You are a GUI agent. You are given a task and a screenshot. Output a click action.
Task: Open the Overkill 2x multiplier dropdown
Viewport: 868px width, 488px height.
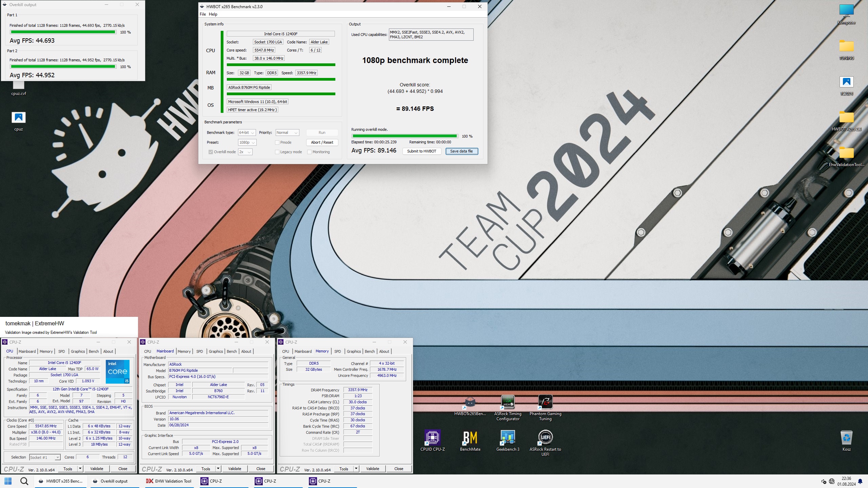point(245,152)
